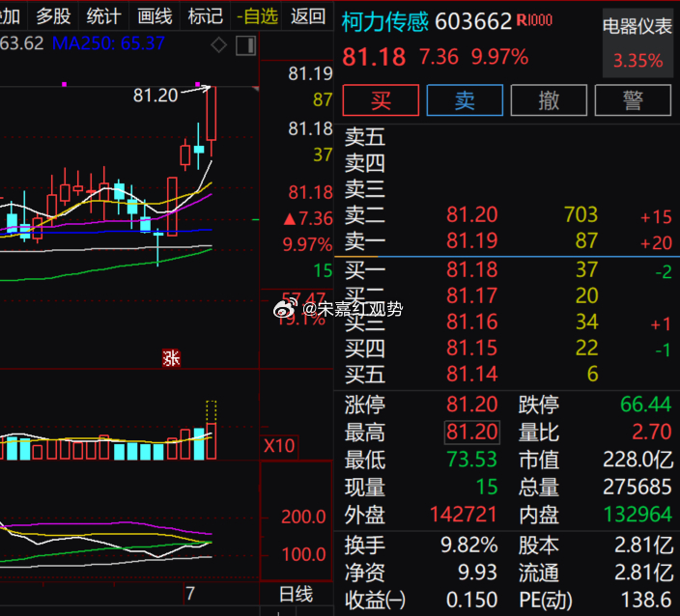
Task: Select 买一 price 81.18
Action: [472, 269]
